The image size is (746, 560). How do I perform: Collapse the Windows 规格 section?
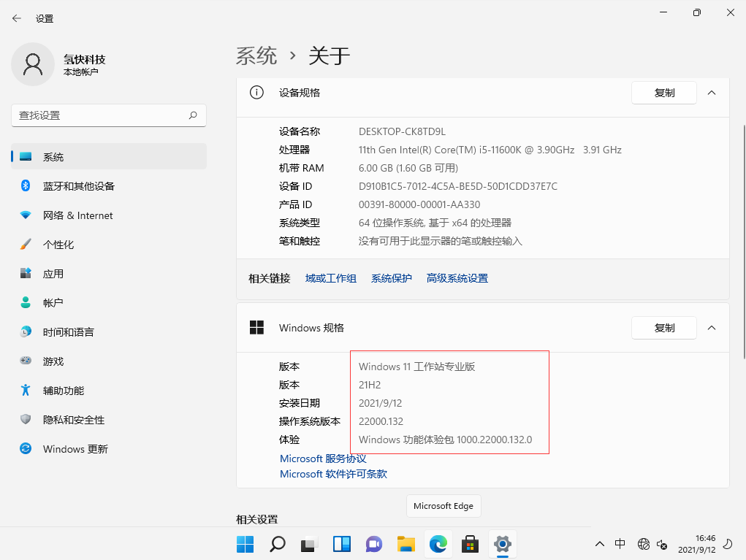pyautogui.click(x=712, y=328)
